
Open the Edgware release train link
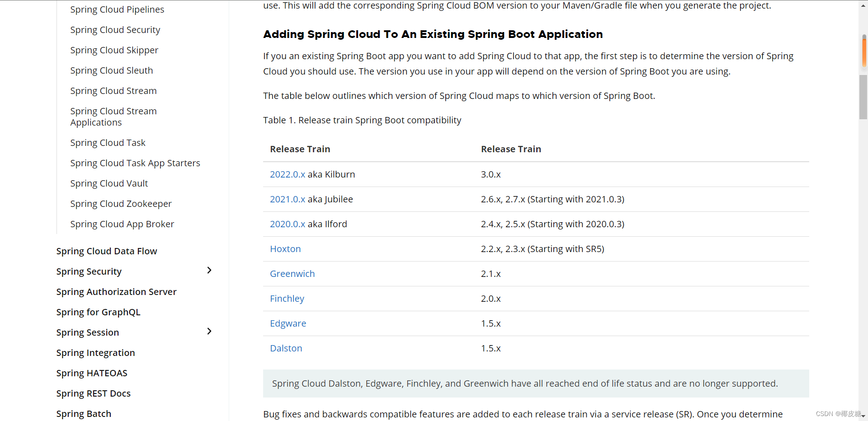[288, 323]
